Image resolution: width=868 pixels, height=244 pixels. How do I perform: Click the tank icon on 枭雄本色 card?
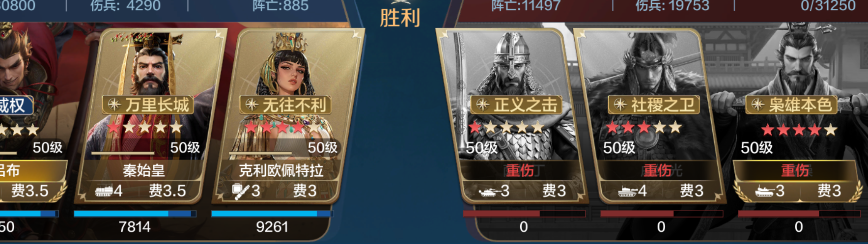pyautogui.click(x=764, y=191)
